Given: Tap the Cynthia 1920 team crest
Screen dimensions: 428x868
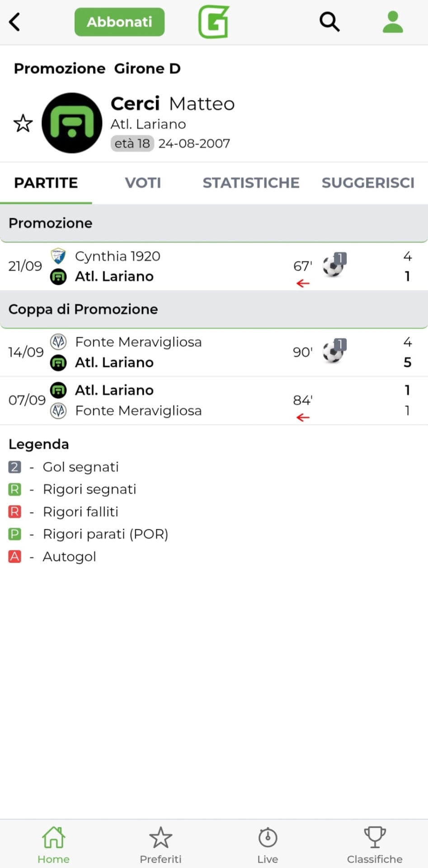Looking at the screenshot, I should click(58, 256).
